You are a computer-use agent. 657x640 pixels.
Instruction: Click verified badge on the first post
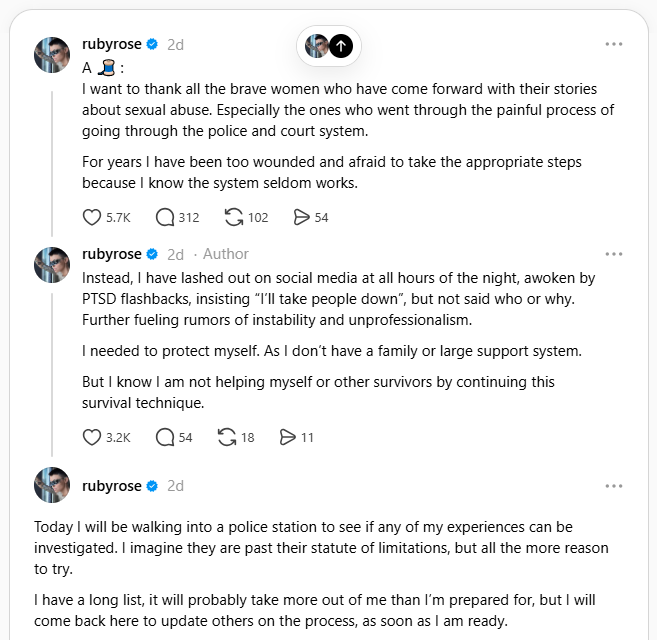point(152,44)
